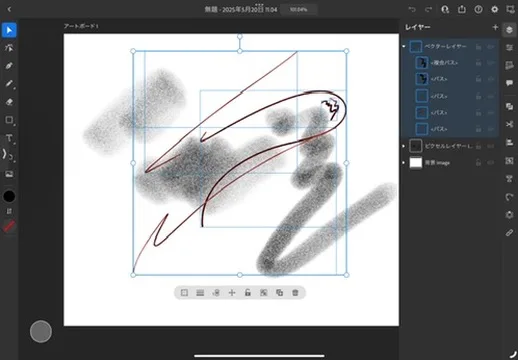Screen dimensions: 518x360
Task: Select the Pen tool in left toolbar
Action: pyautogui.click(x=9, y=66)
